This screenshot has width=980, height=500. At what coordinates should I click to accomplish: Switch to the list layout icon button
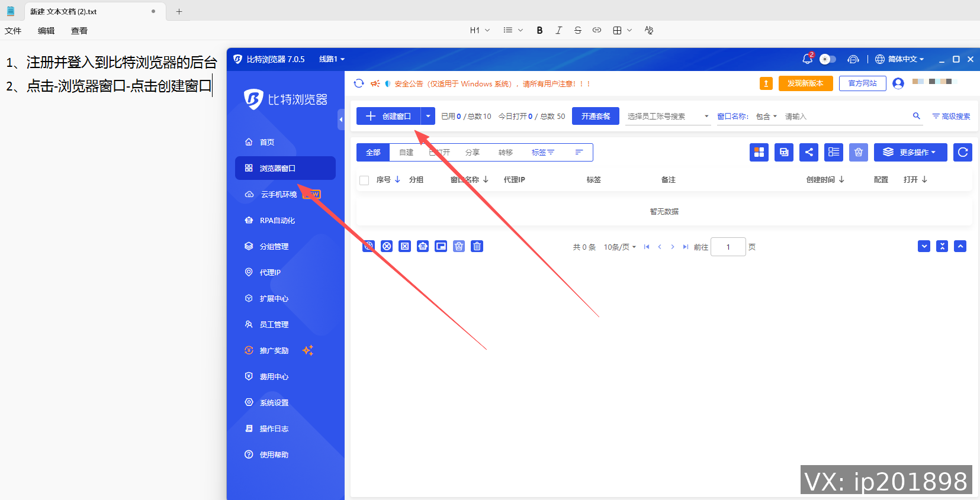834,152
